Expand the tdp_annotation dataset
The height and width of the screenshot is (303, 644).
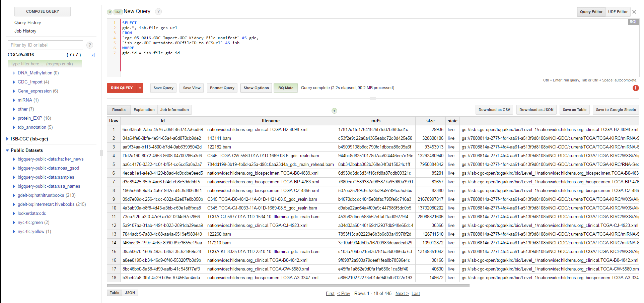click(x=14, y=127)
